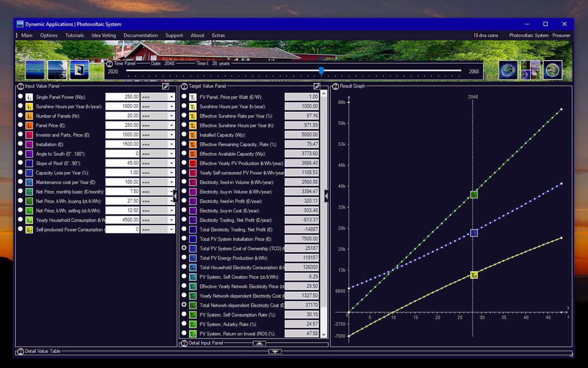Select radio button for Yearly Household Consumption
588x368 pixels.
(x=20, y=219)
